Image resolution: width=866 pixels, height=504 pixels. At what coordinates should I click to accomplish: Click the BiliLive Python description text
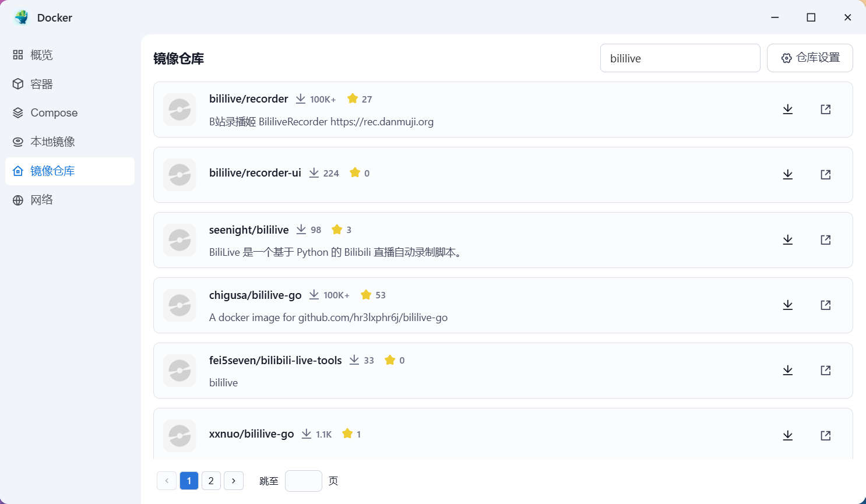336,252
